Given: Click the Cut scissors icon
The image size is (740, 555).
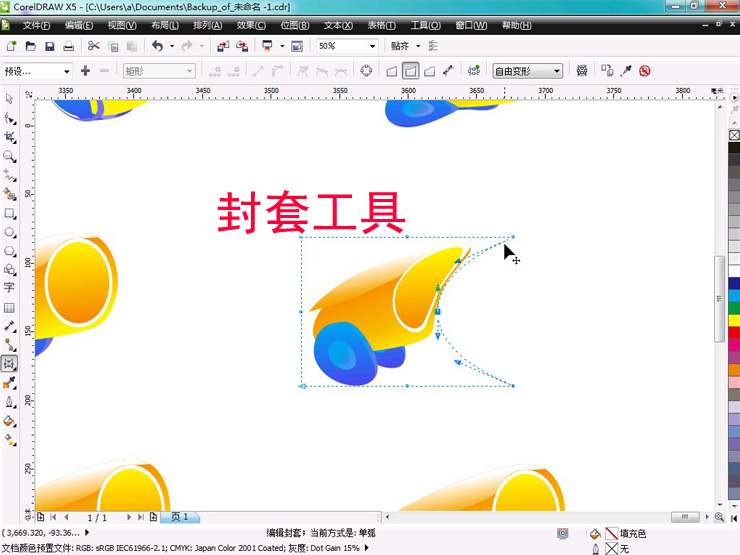Looking at the screenshot, I should click(94, 46).
